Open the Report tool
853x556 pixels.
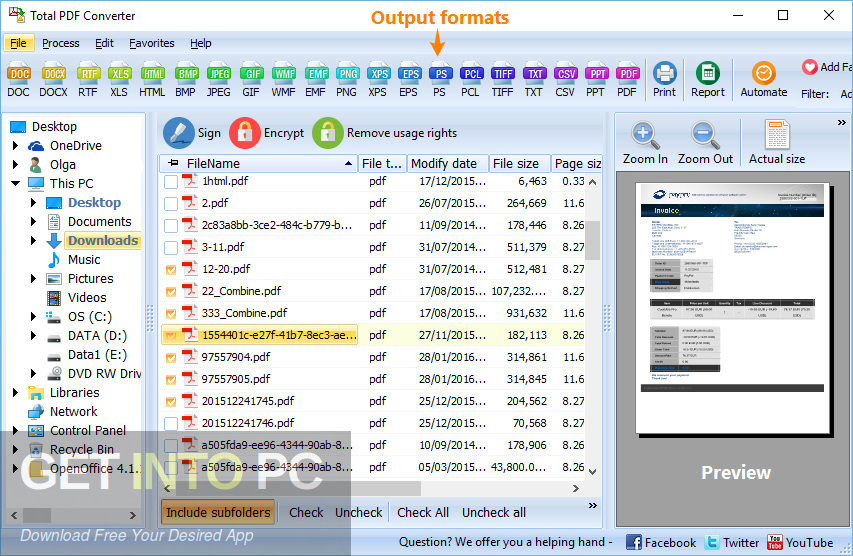pyautogui.click(x=708, y=79)
